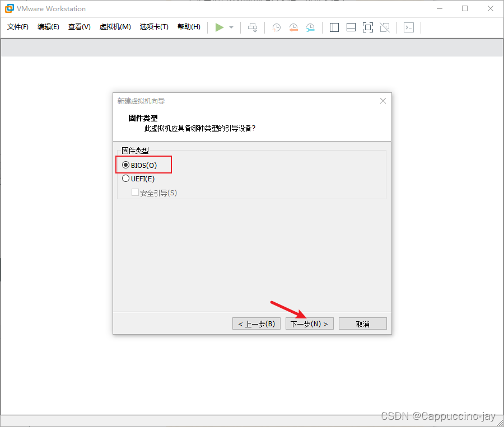Toggle the library sidebar panel icon
Image resolution: width=504 pixels, height=427 pixels.
[x=334, y=27]
